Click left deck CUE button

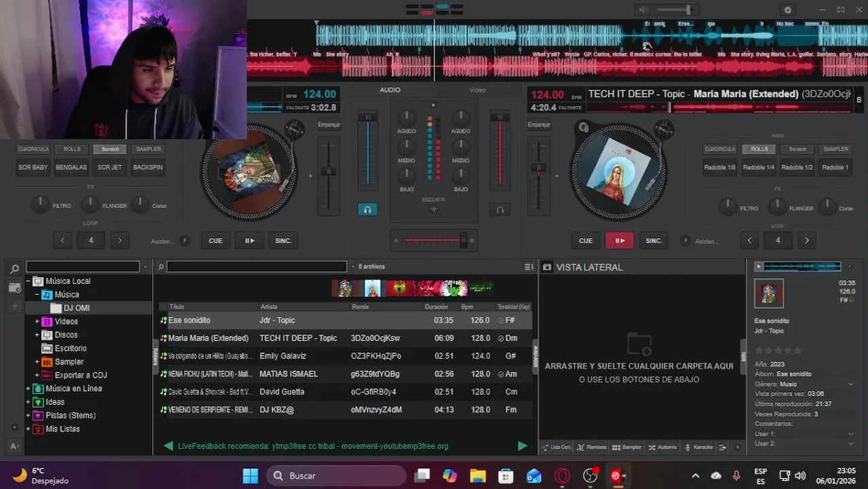(x=215, y=240)
